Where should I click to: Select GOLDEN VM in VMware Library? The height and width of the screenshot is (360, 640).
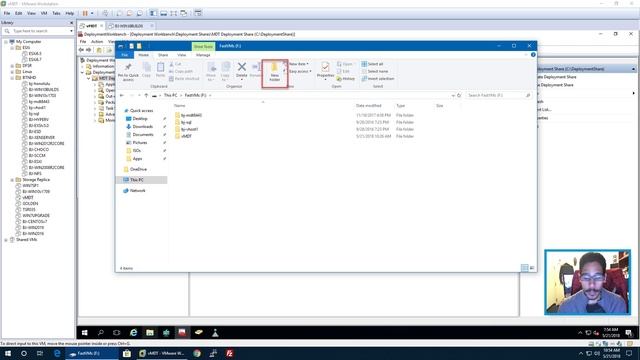point(30,203)
